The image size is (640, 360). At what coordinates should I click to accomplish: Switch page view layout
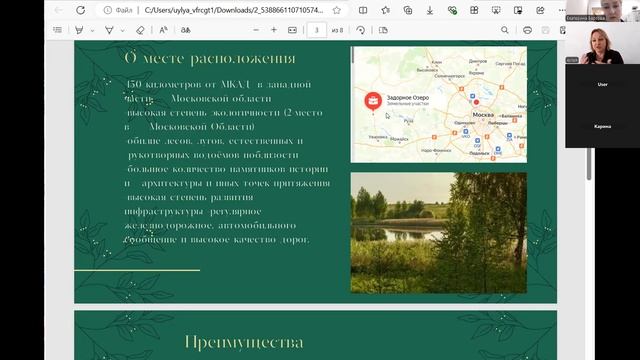(x=383, y=30)
